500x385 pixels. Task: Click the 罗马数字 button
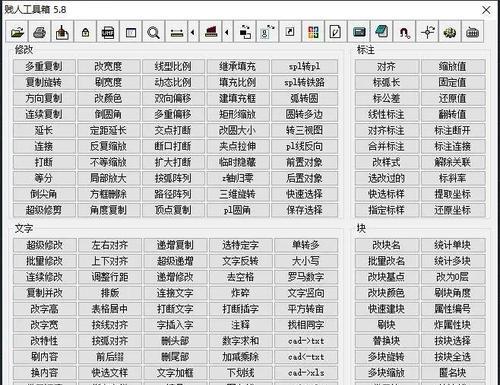click(x=306, y=277)
